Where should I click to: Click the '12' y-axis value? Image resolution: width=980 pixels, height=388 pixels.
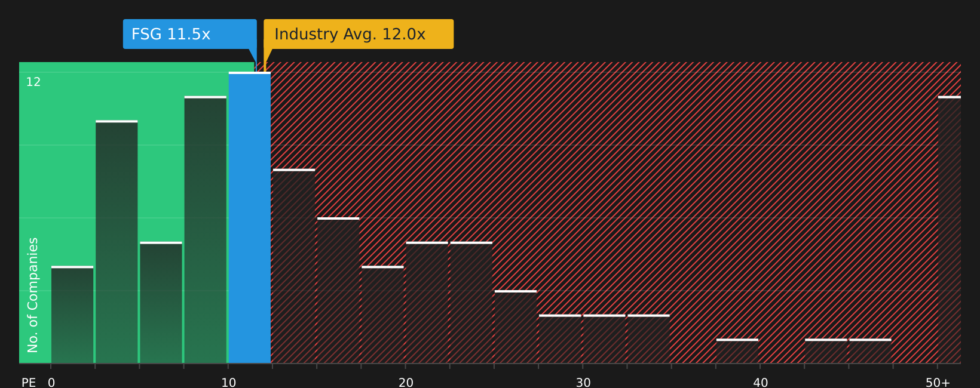coord(33,82)
